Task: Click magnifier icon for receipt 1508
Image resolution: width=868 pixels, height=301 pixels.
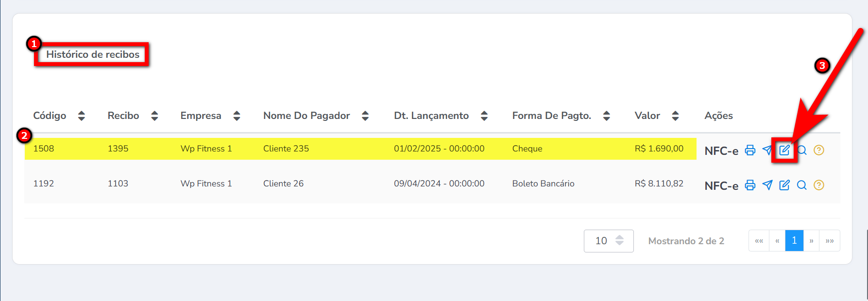Action: [802, 150]
